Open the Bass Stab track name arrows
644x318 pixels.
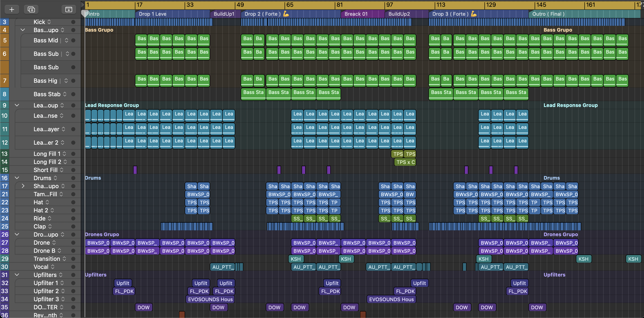coord(65,94)
